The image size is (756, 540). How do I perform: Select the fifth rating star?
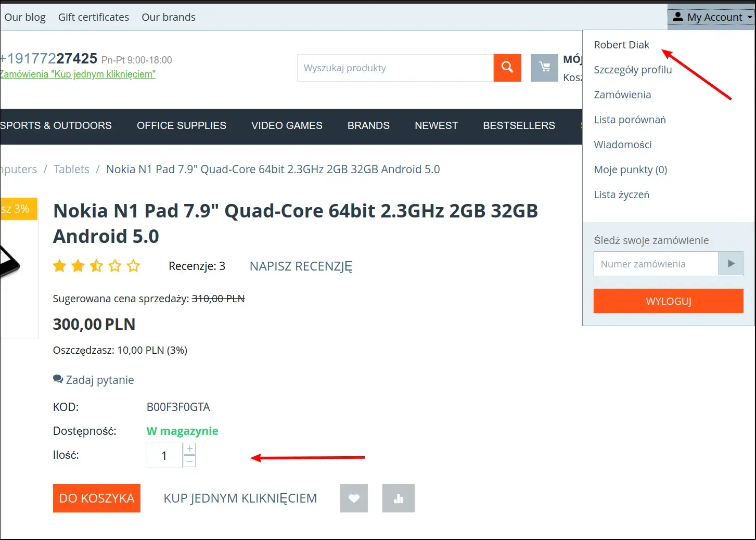134,266
